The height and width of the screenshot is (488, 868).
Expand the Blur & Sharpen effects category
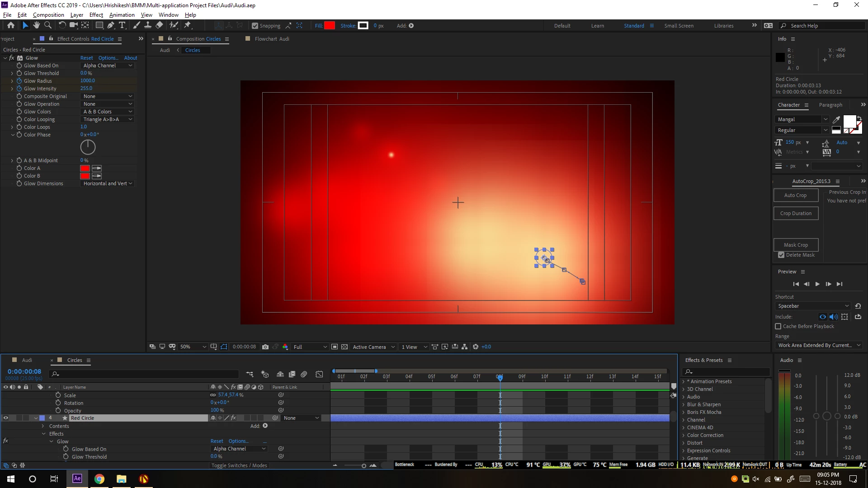click(x=684, y=404)
